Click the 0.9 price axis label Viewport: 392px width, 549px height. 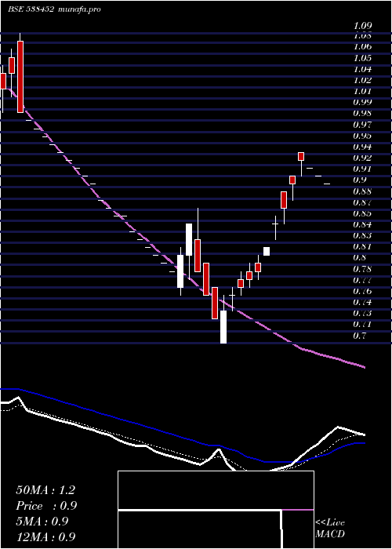[x=360, y=180]
